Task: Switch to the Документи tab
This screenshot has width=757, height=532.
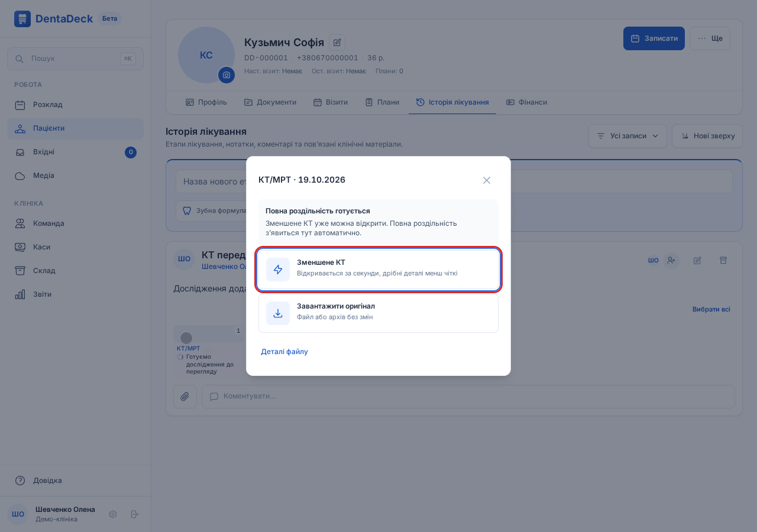Action: tap(270, 102)
